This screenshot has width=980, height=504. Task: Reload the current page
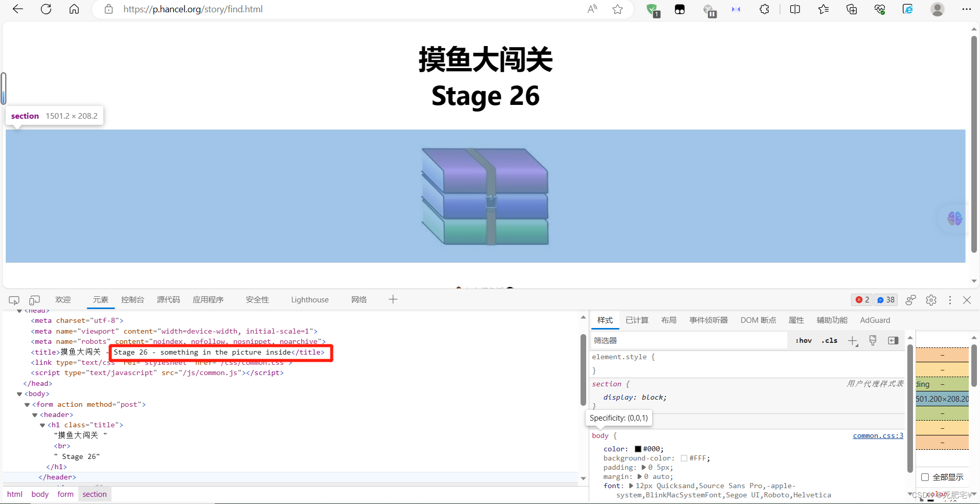pos(46,9)
